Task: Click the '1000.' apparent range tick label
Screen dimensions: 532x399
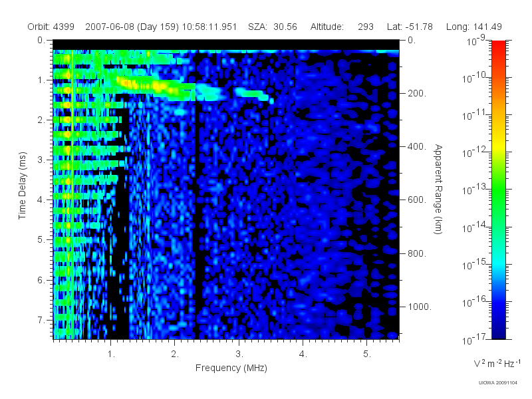Action: tap(420, 307)
